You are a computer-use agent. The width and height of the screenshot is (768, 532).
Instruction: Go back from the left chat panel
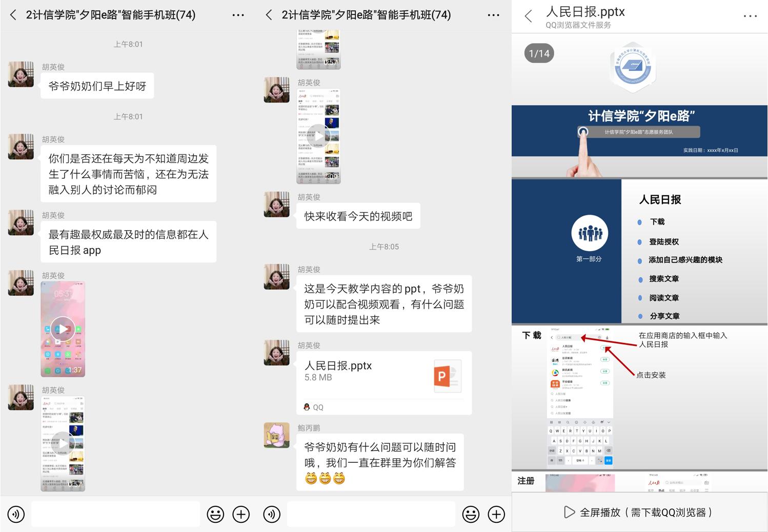pos(13,15)
